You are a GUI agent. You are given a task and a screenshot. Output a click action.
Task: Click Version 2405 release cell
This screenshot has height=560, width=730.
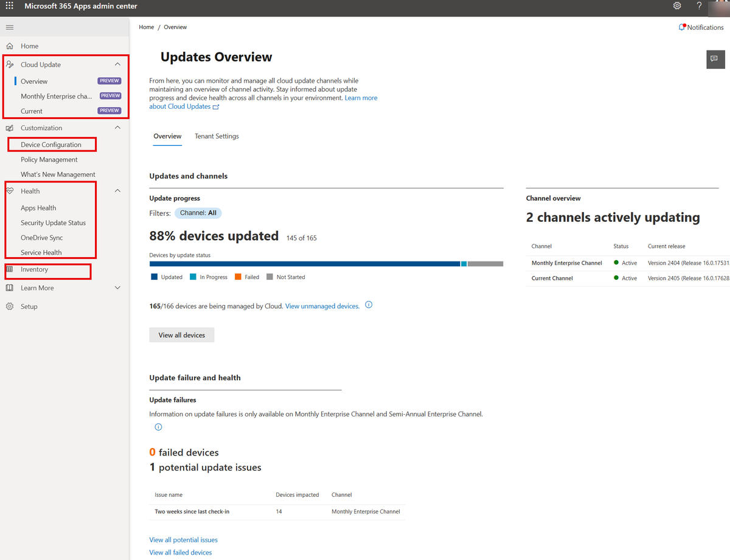point(689,278)
